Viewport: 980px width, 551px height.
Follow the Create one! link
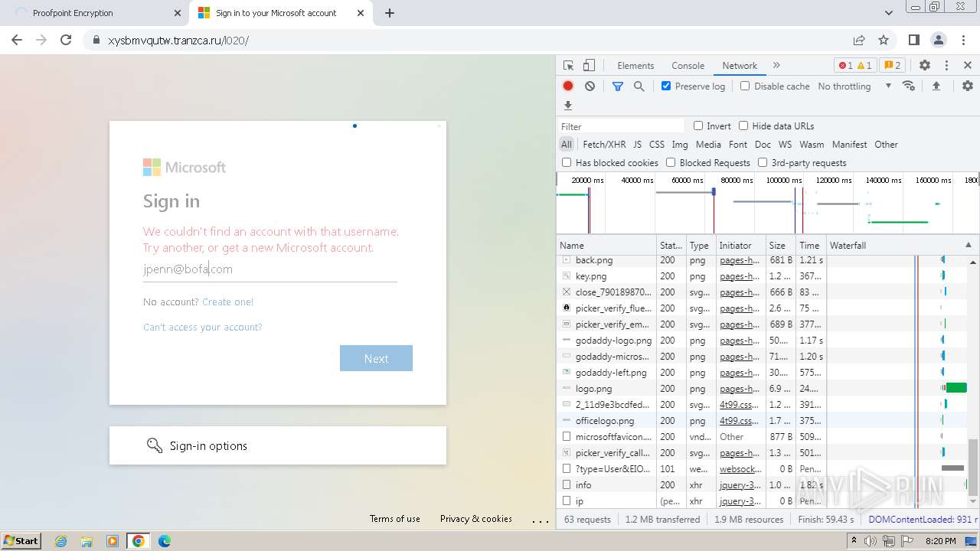(x=227, y=302)
